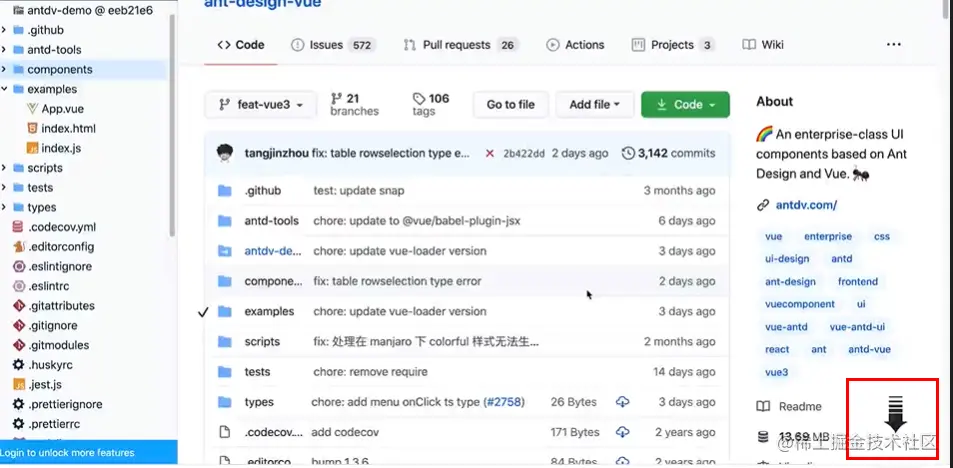The width and height of the screenshot is (953, 468).
Task: View the 21 branches link
Action: (354, 105)
